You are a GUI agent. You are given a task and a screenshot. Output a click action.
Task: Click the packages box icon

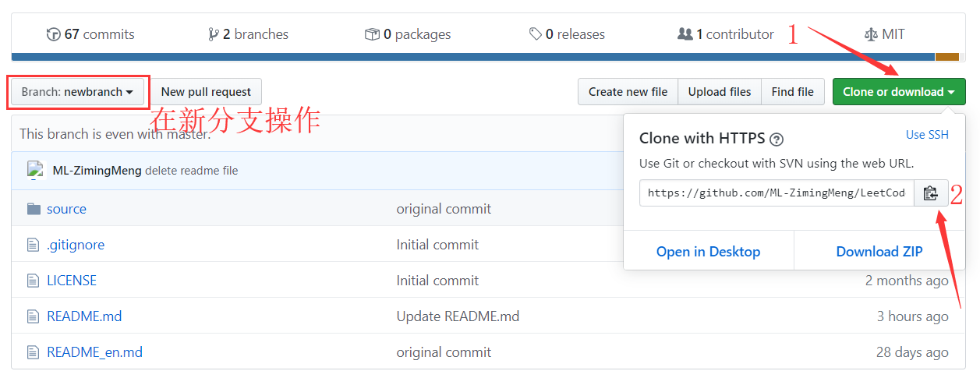(x=372, y=34)
